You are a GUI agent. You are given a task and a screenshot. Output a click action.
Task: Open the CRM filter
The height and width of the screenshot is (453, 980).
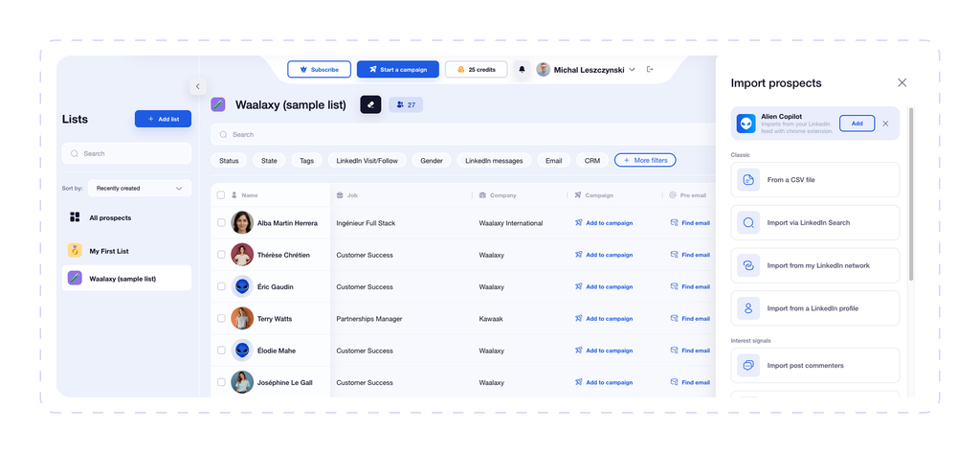coord(591,161)
